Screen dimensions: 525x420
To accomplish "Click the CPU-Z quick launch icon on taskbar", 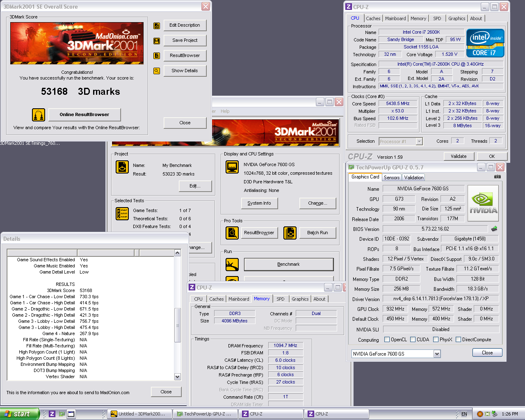I will tap(52, 414).
